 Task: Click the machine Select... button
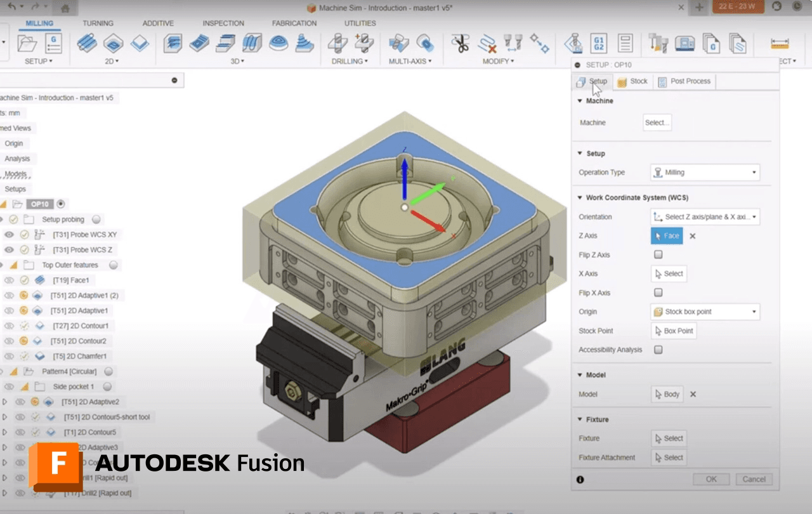(x=657, y=122)
